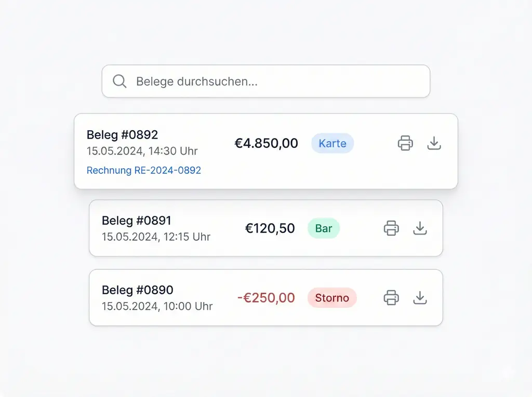This screenshot has height=397, width=532.
Task: Open the Rechnung RE-2024-0892 link
Action: point(144,170)
